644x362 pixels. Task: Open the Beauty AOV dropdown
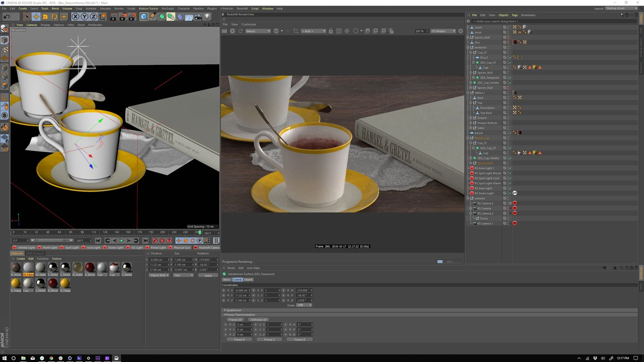tap(258, 31)
